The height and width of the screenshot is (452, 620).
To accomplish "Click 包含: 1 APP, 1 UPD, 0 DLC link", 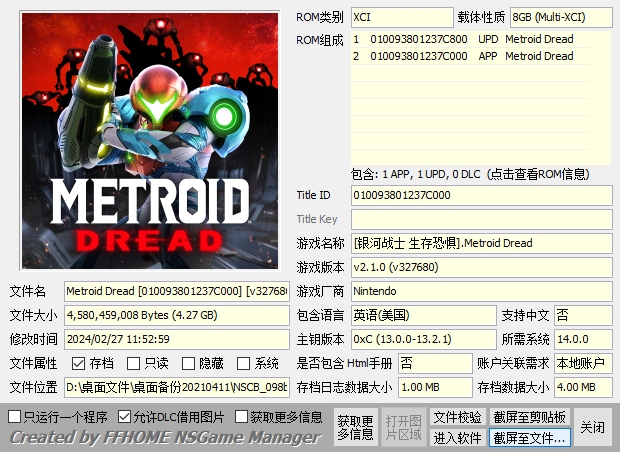I will coord(470,174).
